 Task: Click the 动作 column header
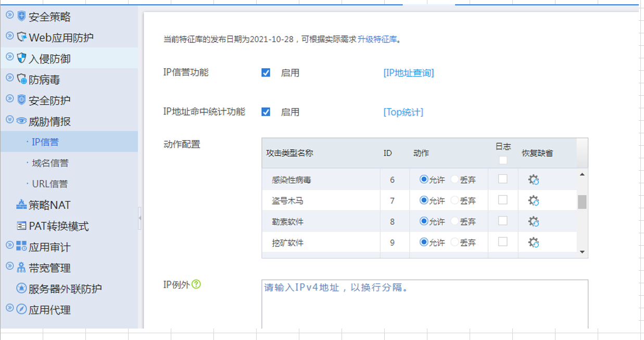coord(421,153)
